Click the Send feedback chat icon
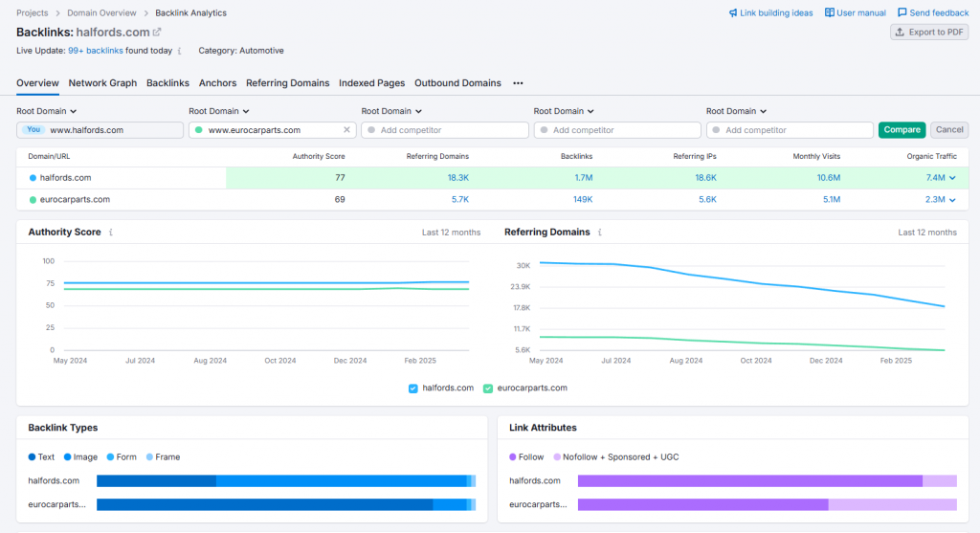The width and height of the screenshot is (980, 533). coord(902,13)
